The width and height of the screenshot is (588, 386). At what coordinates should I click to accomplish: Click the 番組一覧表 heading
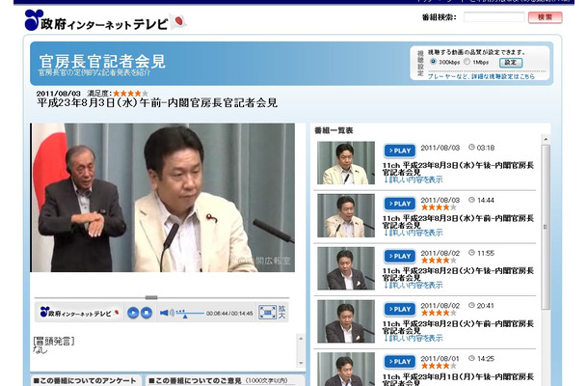(x=334, y=130)
